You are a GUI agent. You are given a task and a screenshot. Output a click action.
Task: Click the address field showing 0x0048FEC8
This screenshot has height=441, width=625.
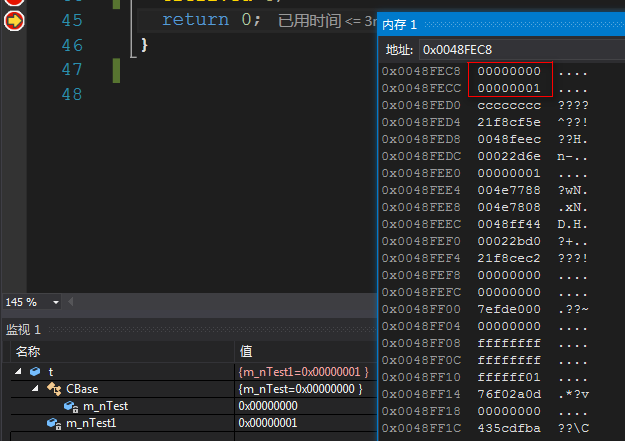coord(522,50)
